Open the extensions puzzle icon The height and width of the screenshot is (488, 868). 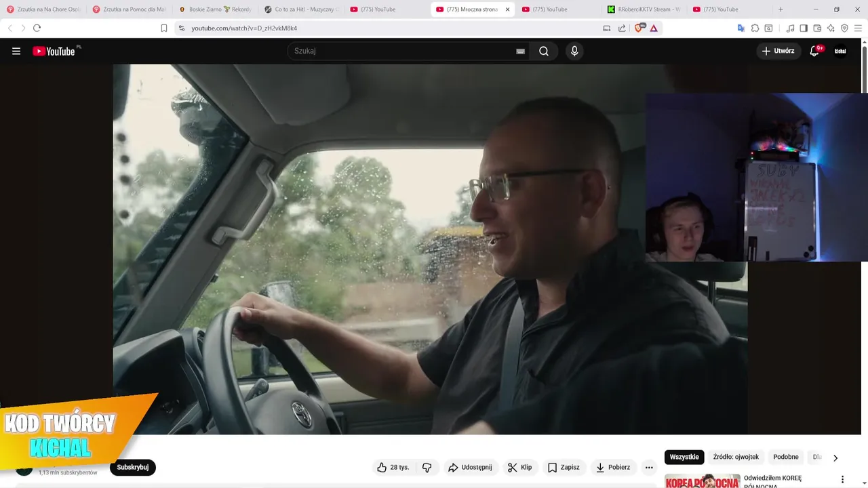click(x=755, y=28)
